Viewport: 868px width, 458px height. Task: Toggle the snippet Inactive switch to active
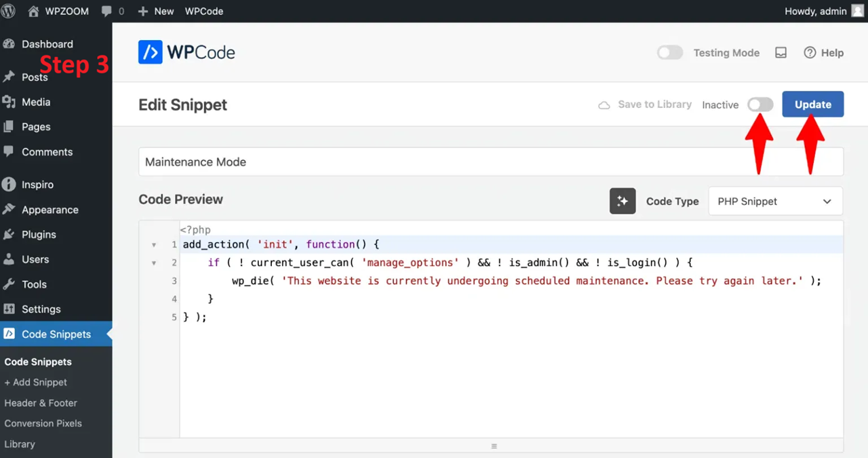pyautogui.click(x=759, y=104)
